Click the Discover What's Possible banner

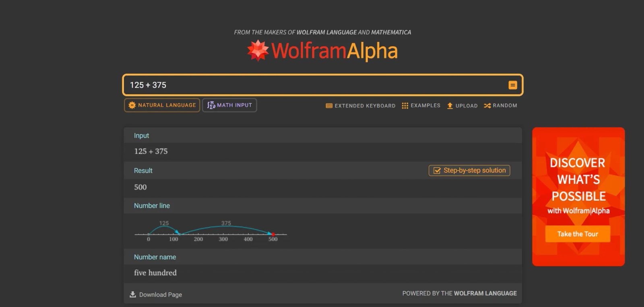[x=578, y=197]
